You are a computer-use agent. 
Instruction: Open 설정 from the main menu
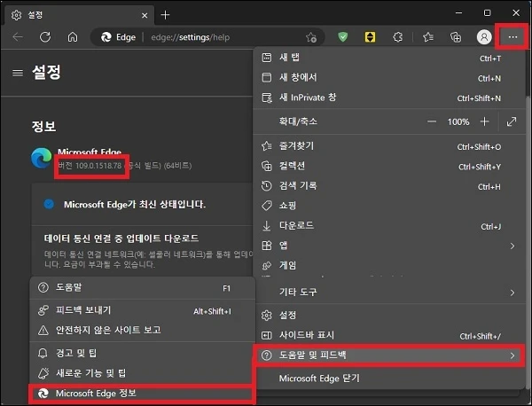point(389,315)
